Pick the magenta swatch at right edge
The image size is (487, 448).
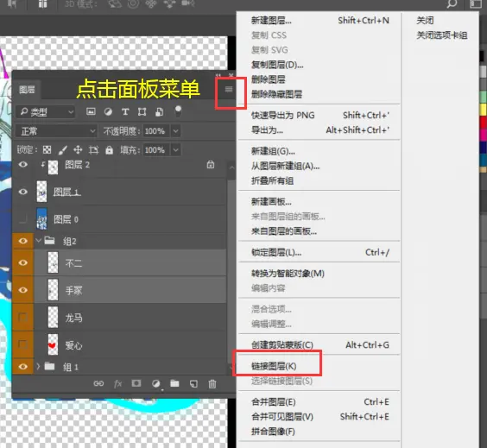click(x=484, y=135)
